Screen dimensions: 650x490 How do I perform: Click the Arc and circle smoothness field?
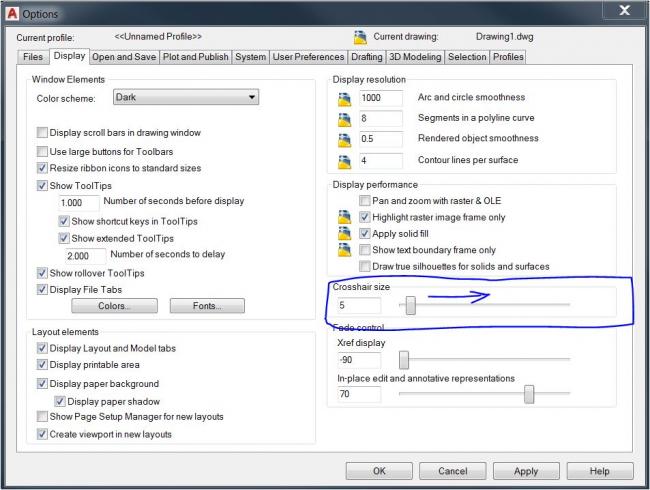[x=380, y=98]
